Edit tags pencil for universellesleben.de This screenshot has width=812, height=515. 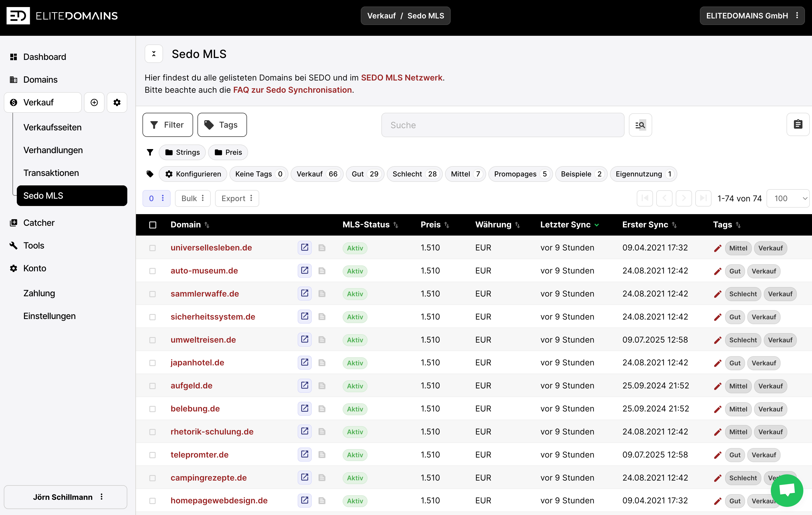point(717,248)
